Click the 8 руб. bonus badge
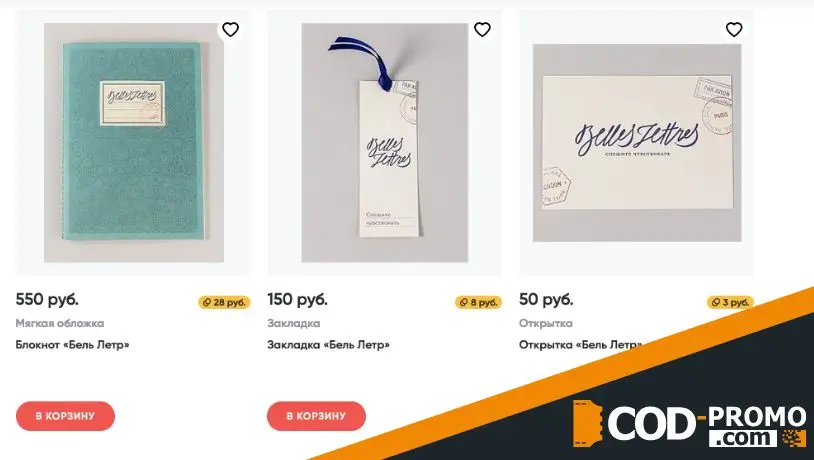 point(479,302)
